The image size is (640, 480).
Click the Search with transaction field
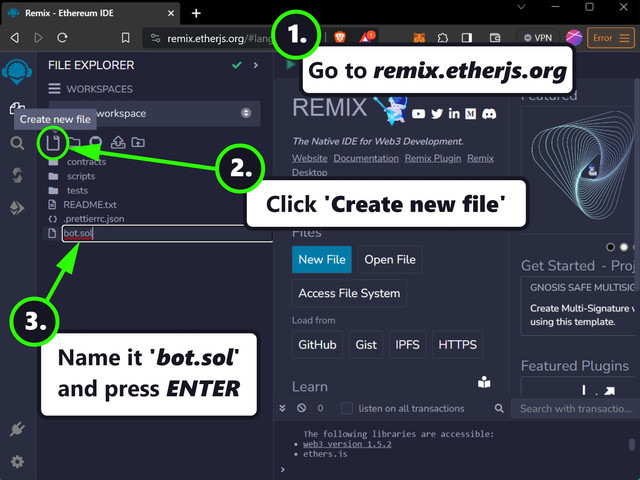click(x=575, y=408)
